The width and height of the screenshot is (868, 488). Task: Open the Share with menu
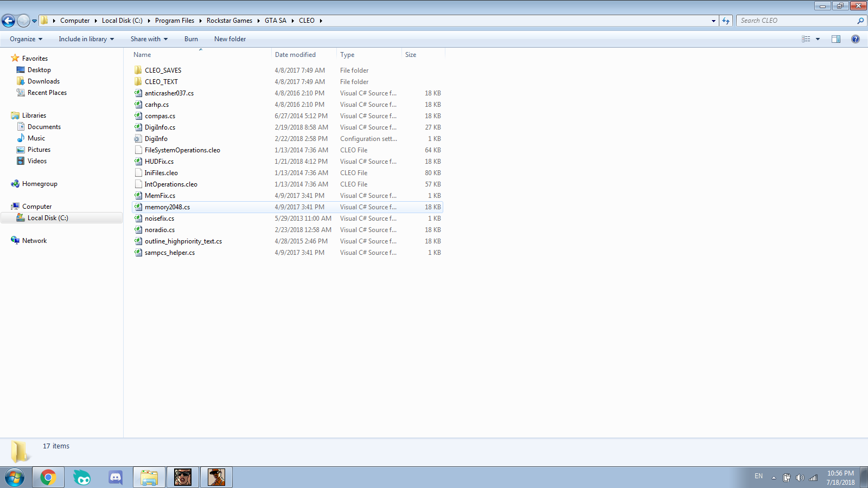coord(149,39)
